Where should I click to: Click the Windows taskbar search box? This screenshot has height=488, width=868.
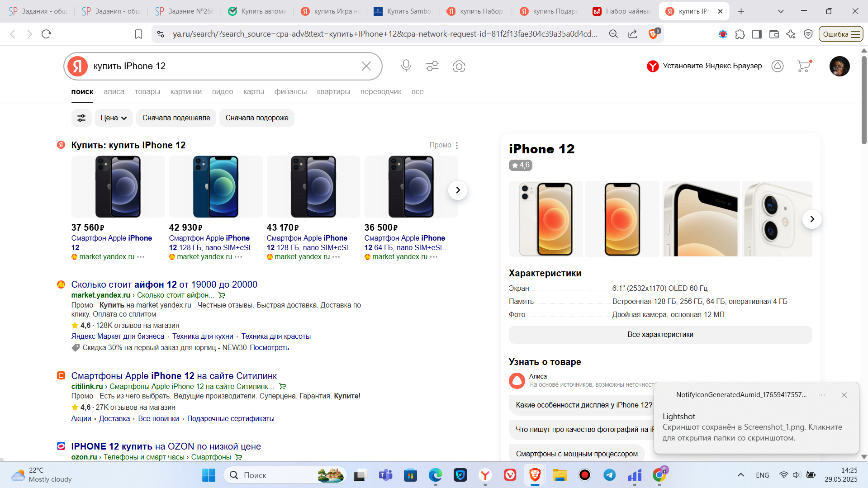(285, 475)
